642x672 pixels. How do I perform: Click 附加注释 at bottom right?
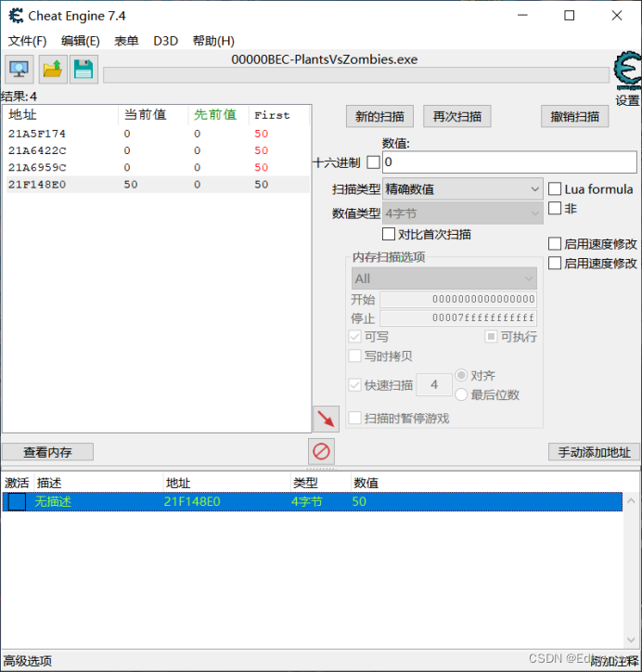(614, 661)
